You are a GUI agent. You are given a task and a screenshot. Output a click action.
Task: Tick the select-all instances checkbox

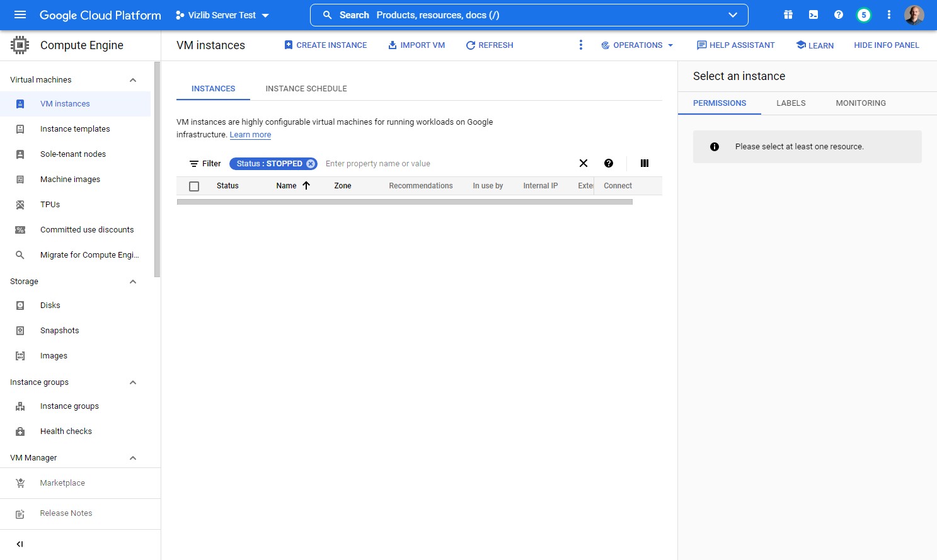(194, 186)
